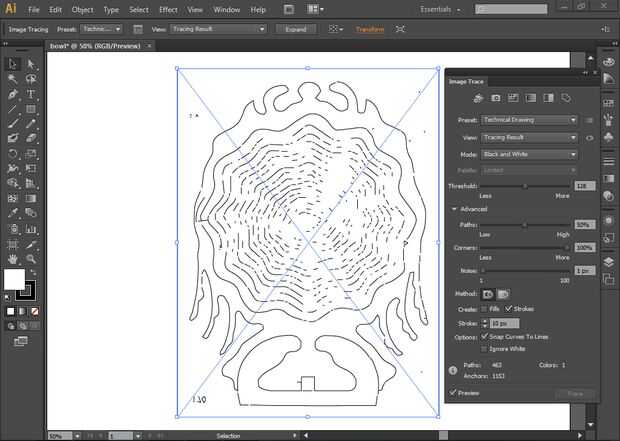Click the Transform link
The width and height of the screenshot is (620, 441).
(x=370, y=29)
